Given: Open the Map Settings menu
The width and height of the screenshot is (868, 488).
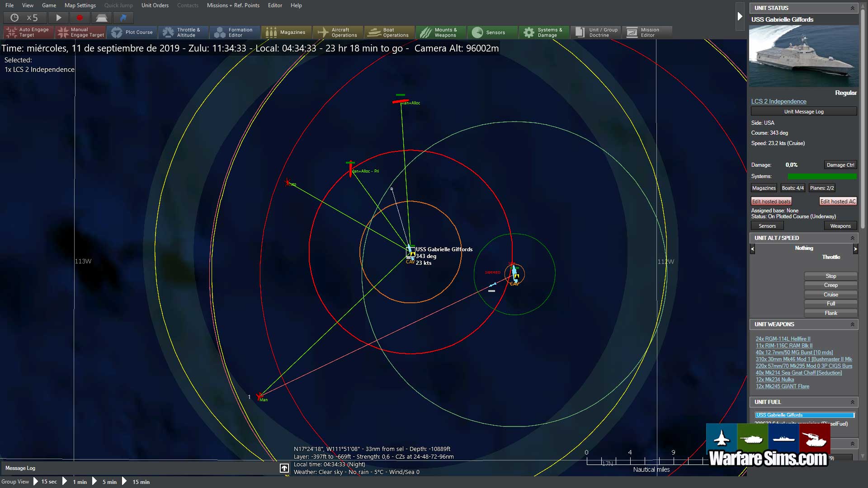Looking at the screenshot, I should coord(80,5).
